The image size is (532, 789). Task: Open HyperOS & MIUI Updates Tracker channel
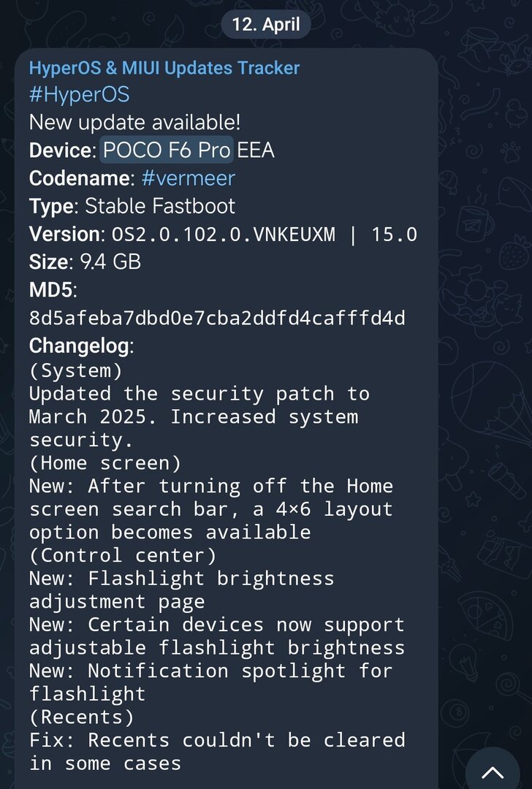pyautogui.click(x=164, y=68)
